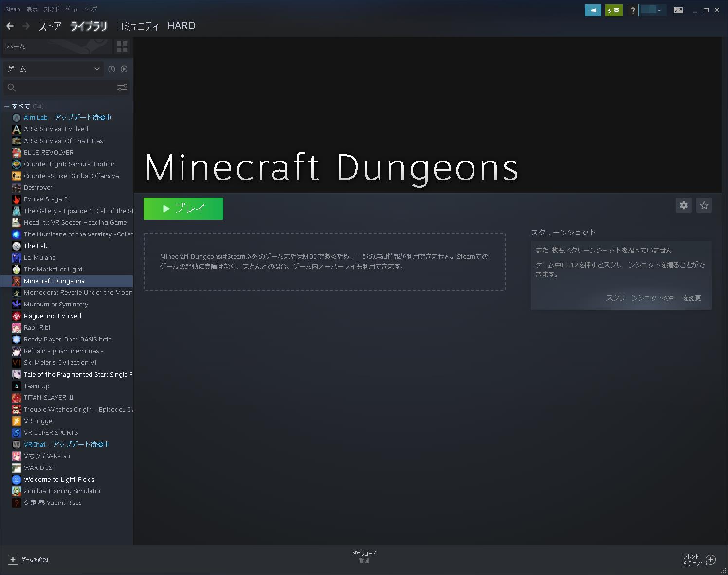Click inside the library search field
The image size is (728, 575).
tap(58, 88)
